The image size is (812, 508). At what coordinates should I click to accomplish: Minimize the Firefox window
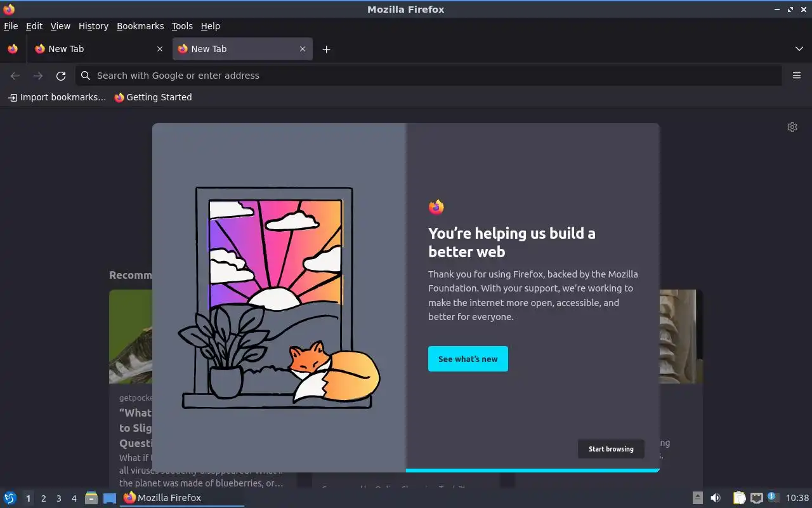pyautogui.click(x=777, y=10)
